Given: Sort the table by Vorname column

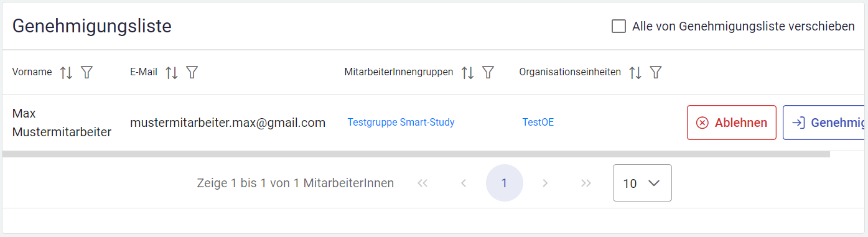Looking at the screenshot, I should tap(66, 73).
